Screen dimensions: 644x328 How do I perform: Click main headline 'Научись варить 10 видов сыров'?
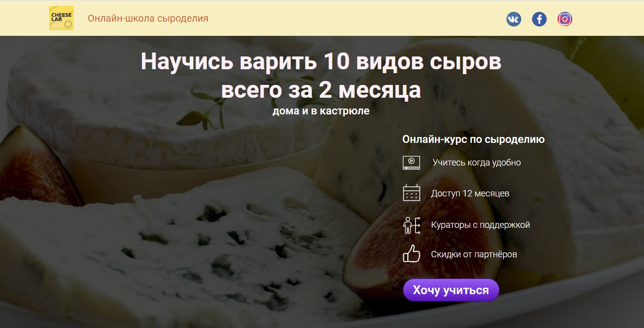coord(321,62)
